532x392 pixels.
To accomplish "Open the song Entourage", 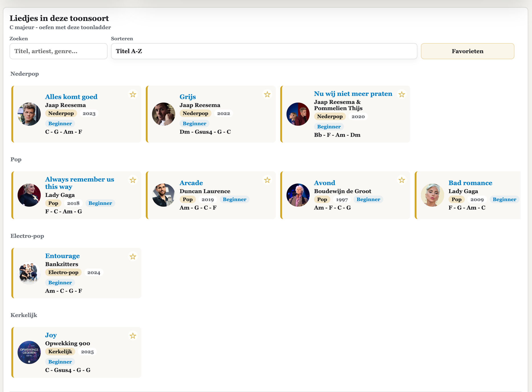I will click(62, 256).
